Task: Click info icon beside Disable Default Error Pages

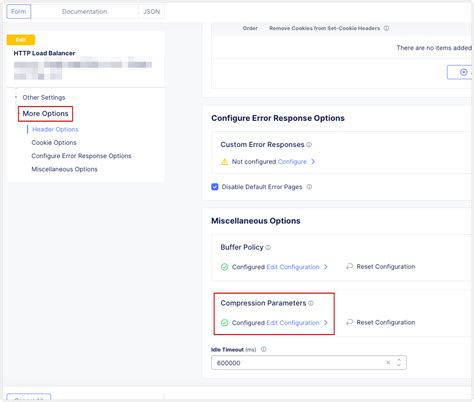Action: coord(309,187)
